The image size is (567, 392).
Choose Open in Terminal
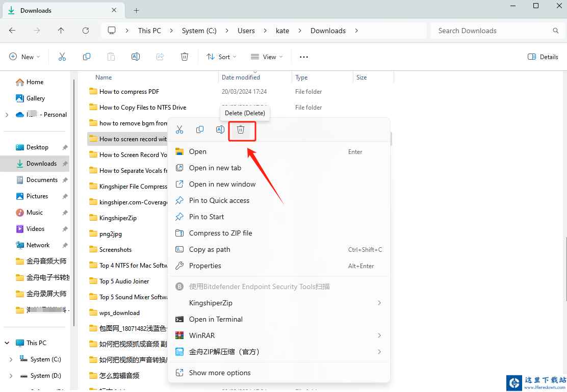279,319
